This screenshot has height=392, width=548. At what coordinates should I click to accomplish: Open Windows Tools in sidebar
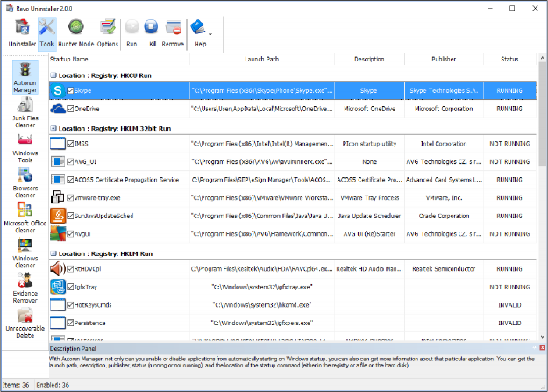(25, 148)
